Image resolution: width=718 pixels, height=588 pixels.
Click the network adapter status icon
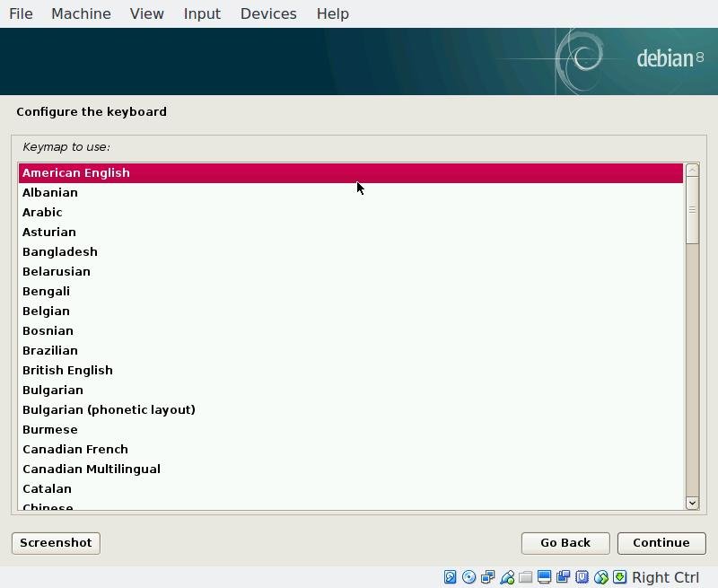[x=487, y=577]
